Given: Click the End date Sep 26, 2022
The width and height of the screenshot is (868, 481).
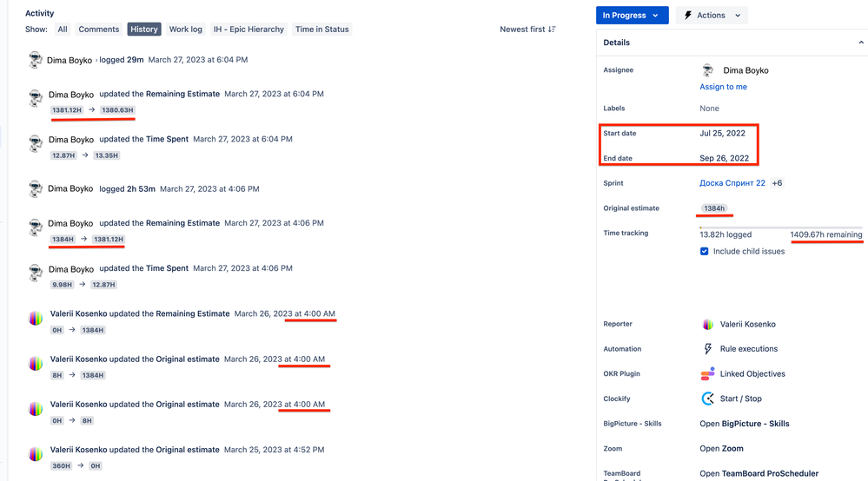Looking at the screenshot, I should pos(724,158).
